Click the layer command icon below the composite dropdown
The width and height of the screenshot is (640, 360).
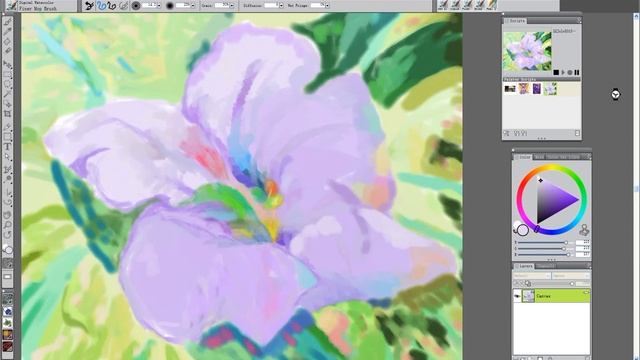coord(528,283)
